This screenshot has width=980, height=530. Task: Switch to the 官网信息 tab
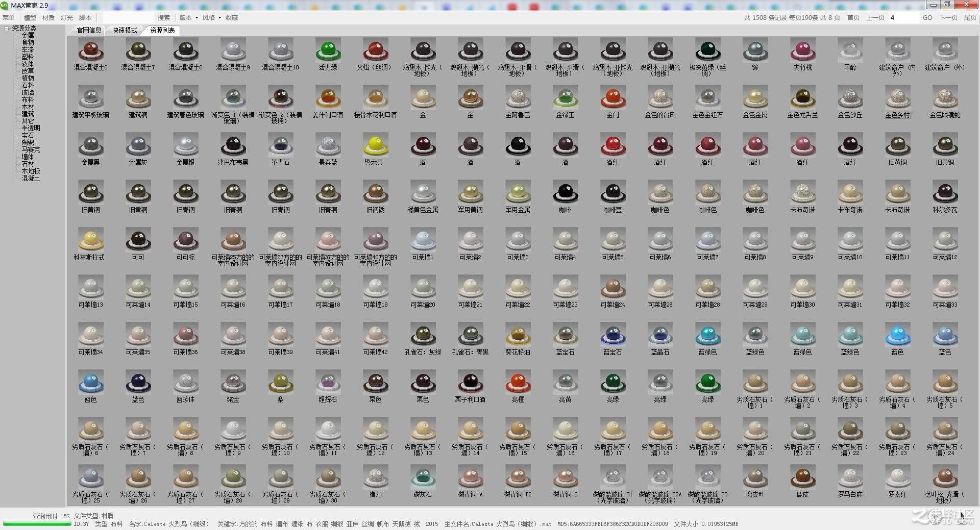tap(89, 30)
